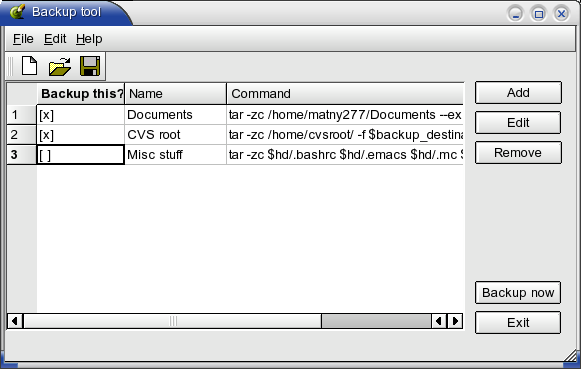Select the .bashrc tar command cell

click(345, 154)
